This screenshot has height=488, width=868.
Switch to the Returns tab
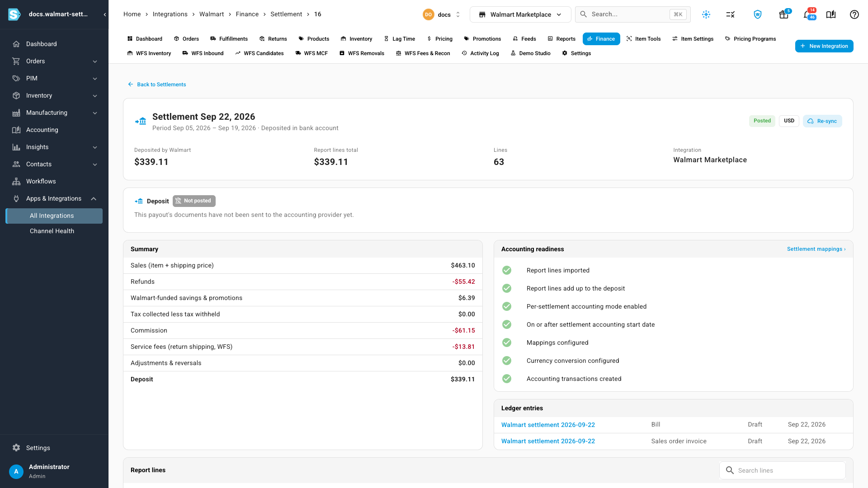pos(273,39)
